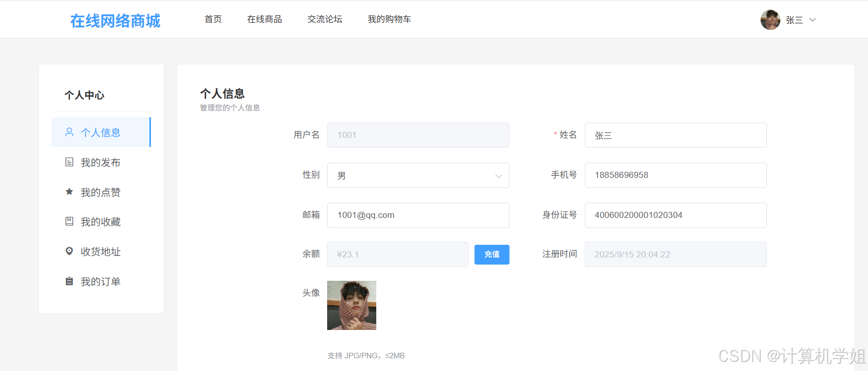Screen dimensions: 868x371
Task: Click the 个人中心 sidebar heading
Action: click(x=84, y=95)
